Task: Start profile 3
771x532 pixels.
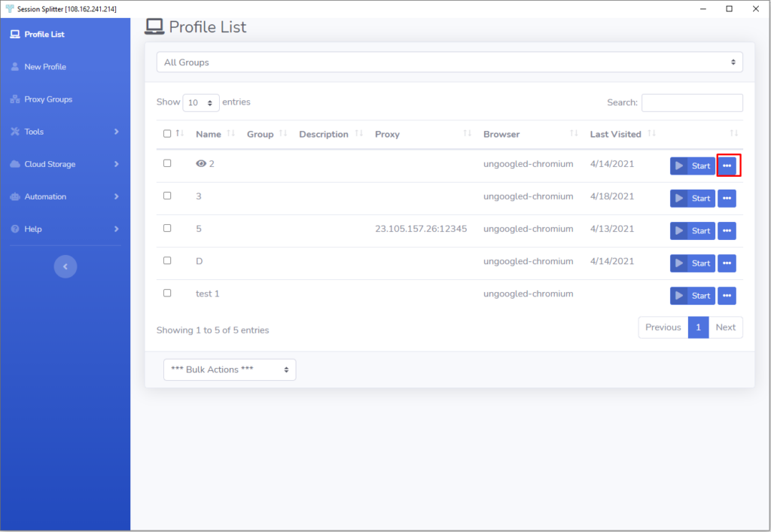Action: pos(693,199)
